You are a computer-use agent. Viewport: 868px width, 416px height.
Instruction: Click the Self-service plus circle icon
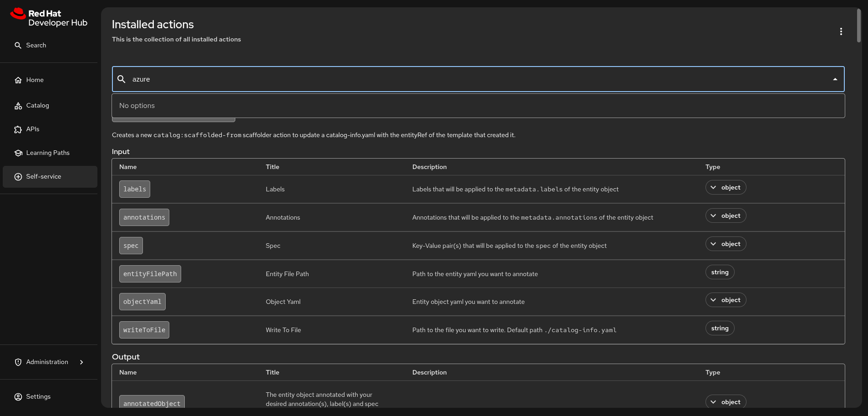coord(18,177)
